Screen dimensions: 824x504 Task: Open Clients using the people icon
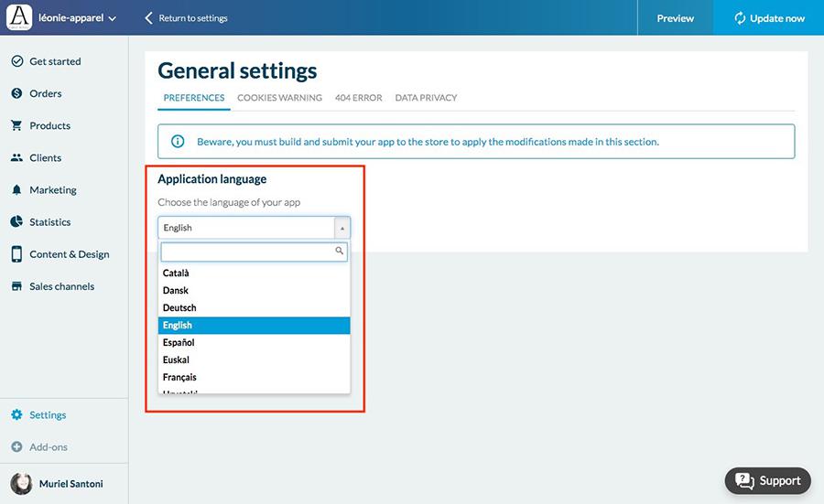click(x=16, y=157)
